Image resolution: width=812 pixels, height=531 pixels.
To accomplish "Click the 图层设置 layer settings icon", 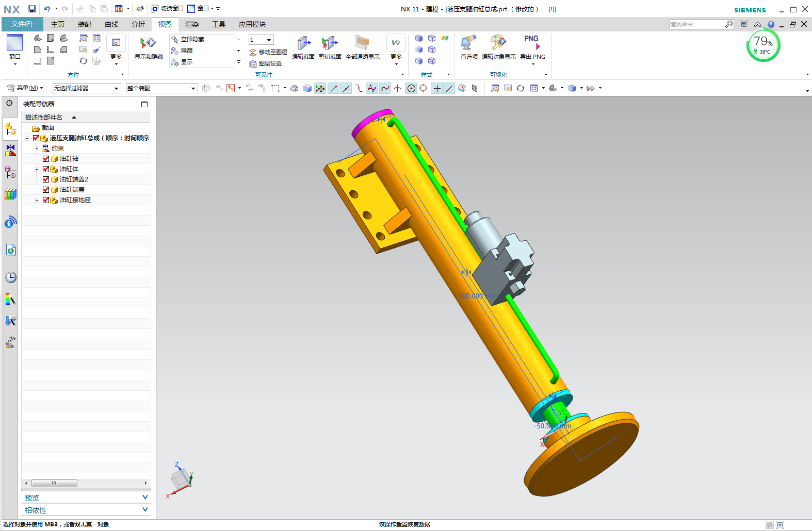I will click(253, 64).
